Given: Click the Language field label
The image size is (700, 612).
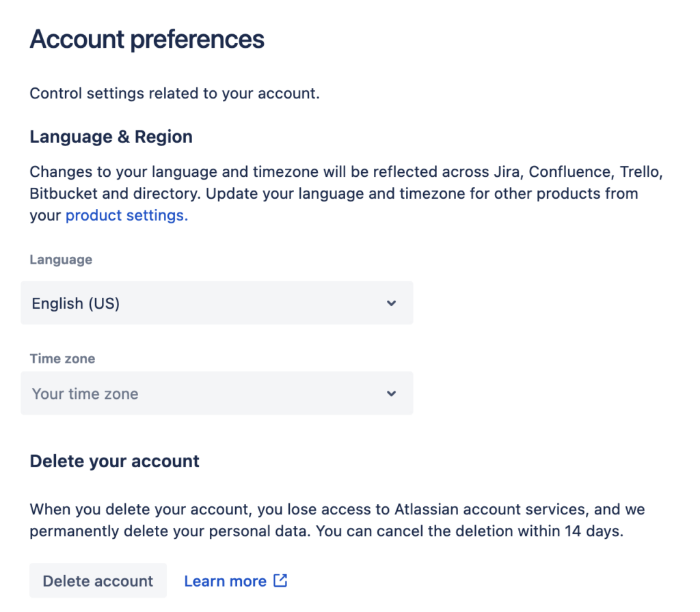Looking at the screenshot, I should [61, 260].
